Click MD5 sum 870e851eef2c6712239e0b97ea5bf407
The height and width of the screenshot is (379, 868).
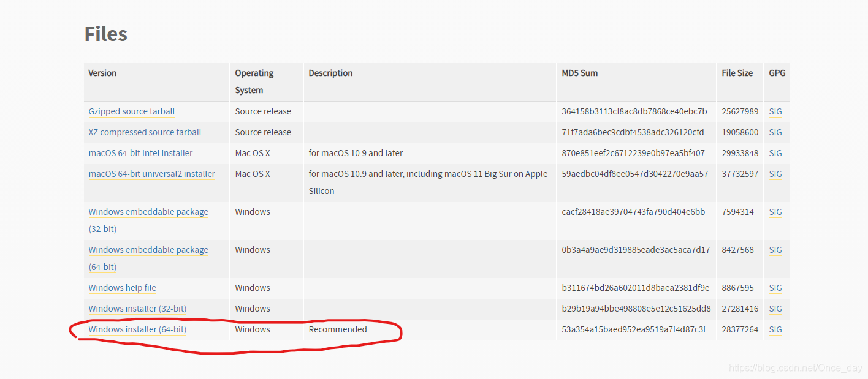633,153
